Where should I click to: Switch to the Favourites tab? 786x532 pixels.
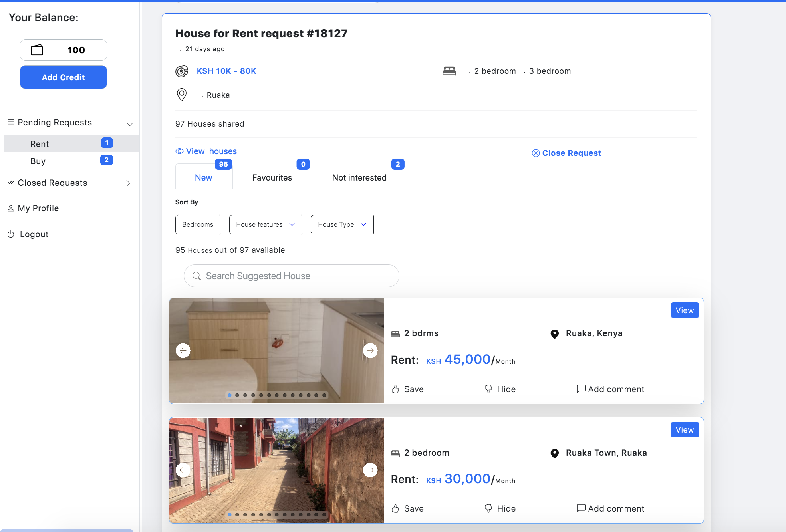click(272, 178)
